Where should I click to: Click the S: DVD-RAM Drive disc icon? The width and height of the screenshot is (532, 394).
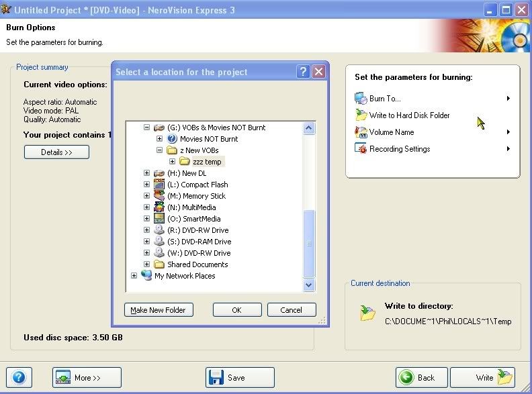point(159,241)
